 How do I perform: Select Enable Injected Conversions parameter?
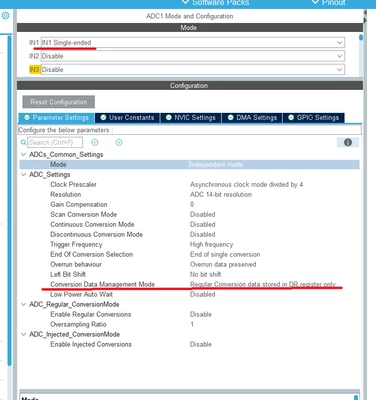[91, 345]
